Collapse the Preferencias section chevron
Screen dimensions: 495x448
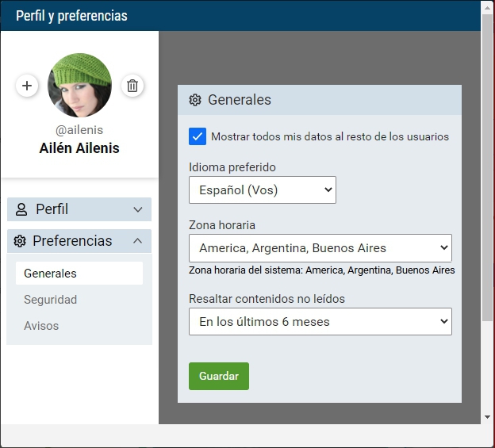[138, 241]
